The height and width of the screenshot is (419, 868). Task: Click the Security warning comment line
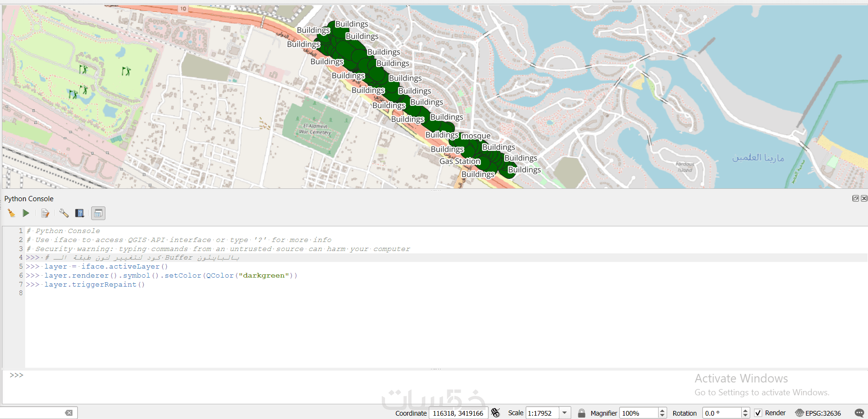tap(218, 249)
